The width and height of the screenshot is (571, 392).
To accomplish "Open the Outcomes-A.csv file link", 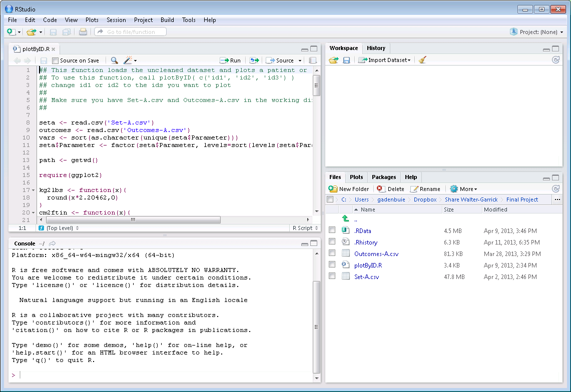I will tap(376, 253).
